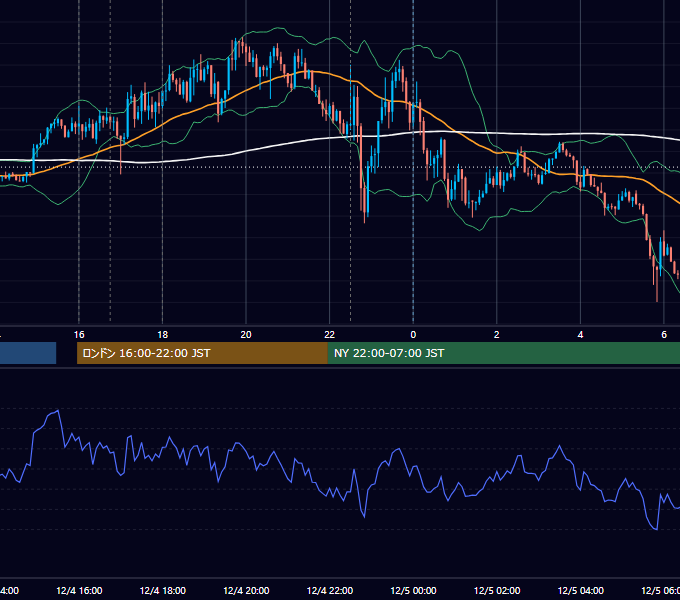Click the hour label 16 on chart axis
The image size is (680, 600).
tap(79, 335)
